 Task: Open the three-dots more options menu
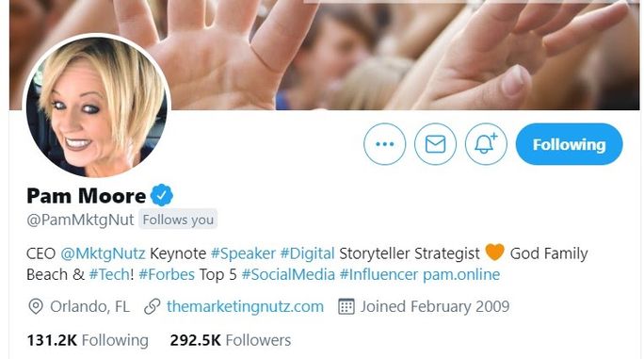384,144
